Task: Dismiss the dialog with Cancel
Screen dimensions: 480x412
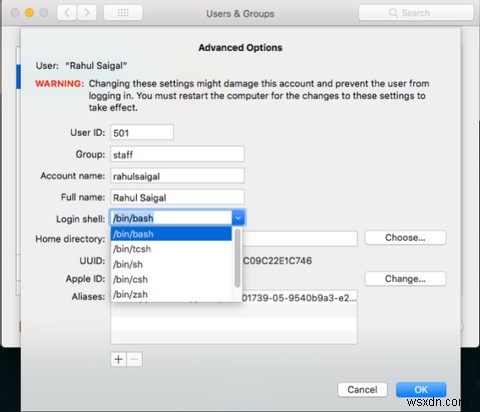Action: pyautogui.click(x=362, y=389)
